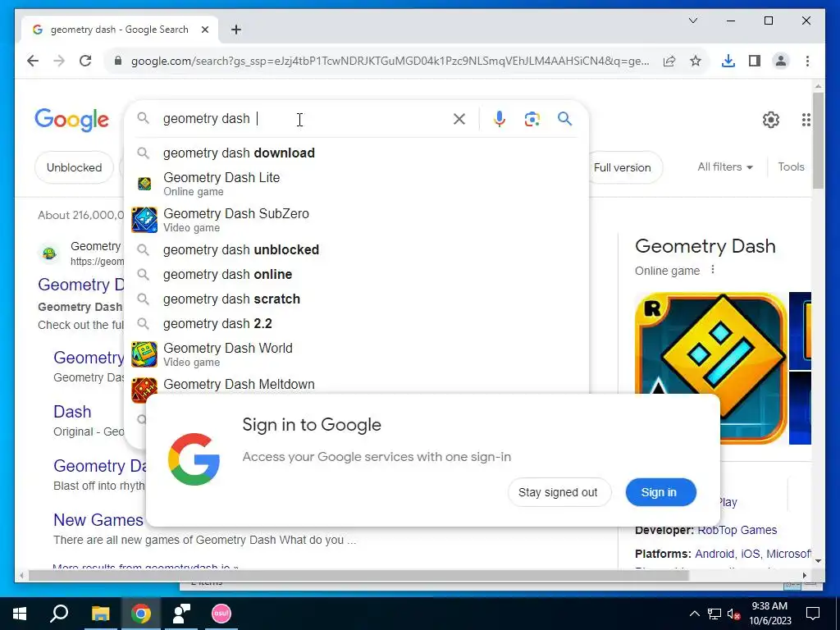Open Windows taskbar search
Screen dimensions: 840x630
(59, 614)
